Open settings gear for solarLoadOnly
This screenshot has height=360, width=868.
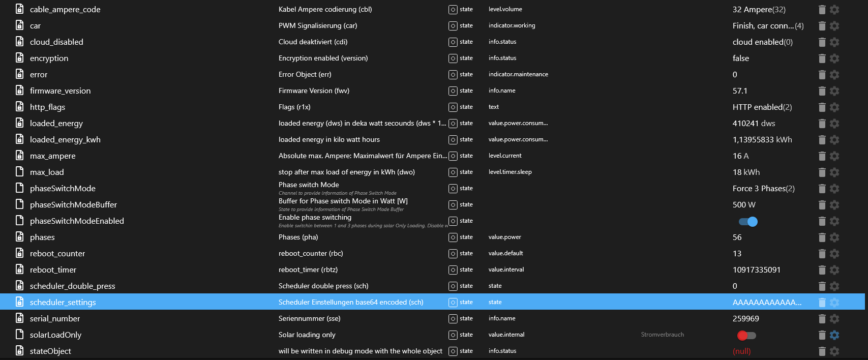[834, 335]
